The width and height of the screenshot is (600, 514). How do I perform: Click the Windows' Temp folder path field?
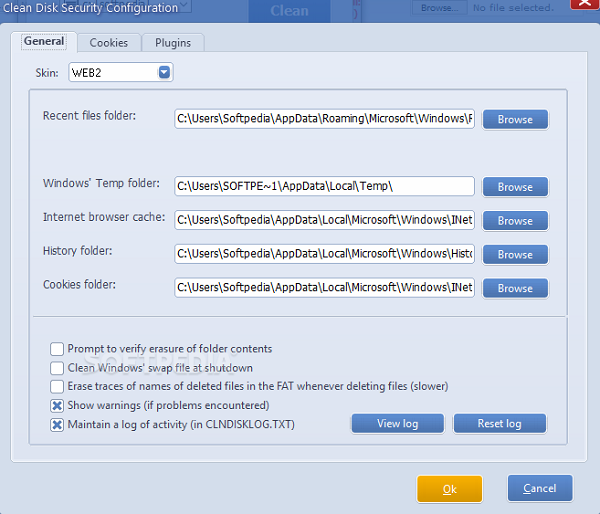coord(324,186)
